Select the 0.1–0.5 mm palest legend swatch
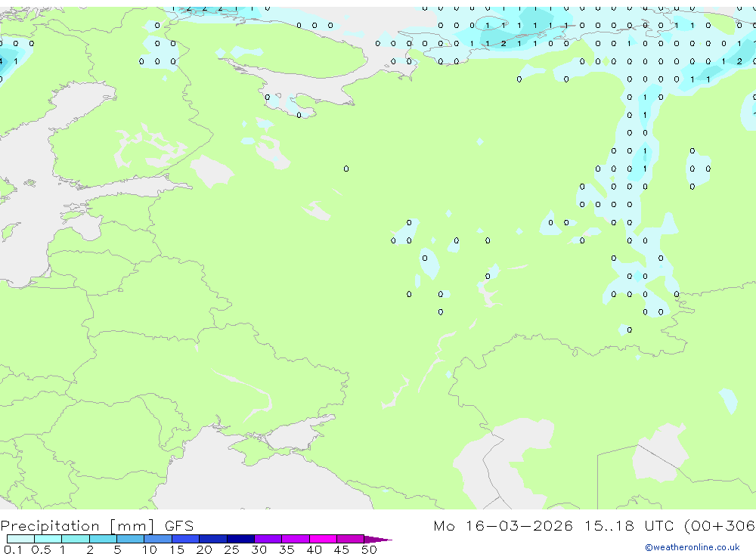 click(x=20, y=539)
